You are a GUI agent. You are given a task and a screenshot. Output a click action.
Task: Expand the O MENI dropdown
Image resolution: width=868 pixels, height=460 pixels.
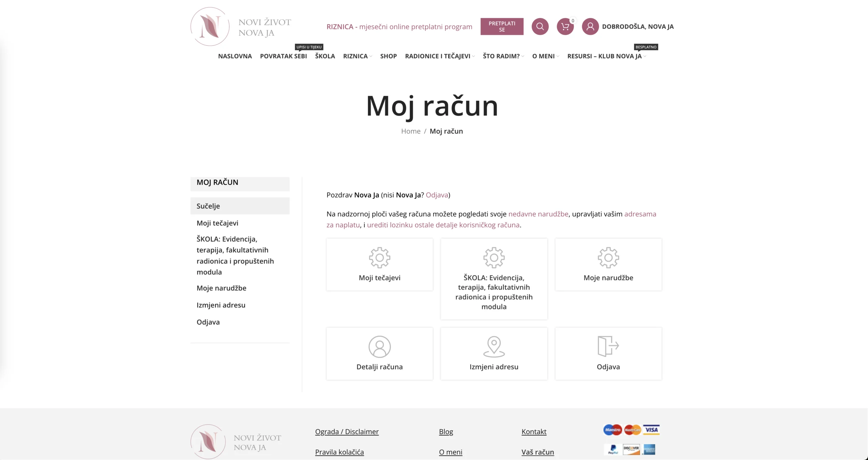pyautogui.click(x=544, y=56)
